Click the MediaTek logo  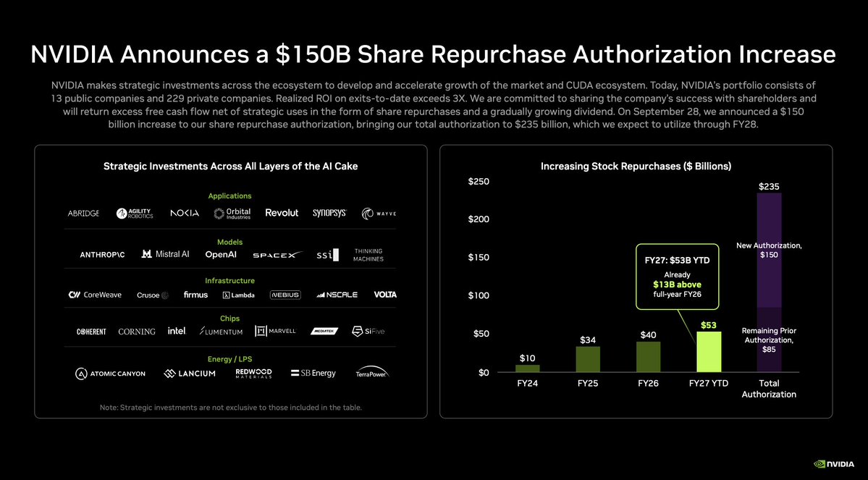(x=324, y=331)
